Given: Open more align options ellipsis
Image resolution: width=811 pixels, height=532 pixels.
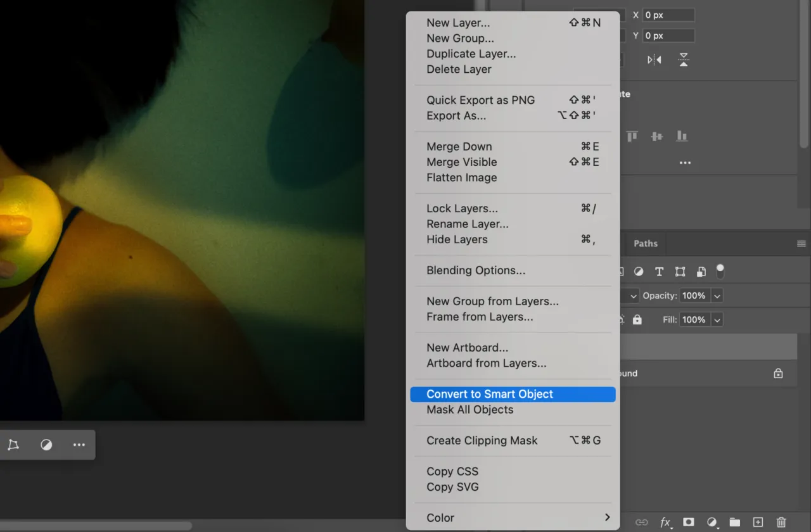Looking at the screenshot, I should tap(685, 163).
